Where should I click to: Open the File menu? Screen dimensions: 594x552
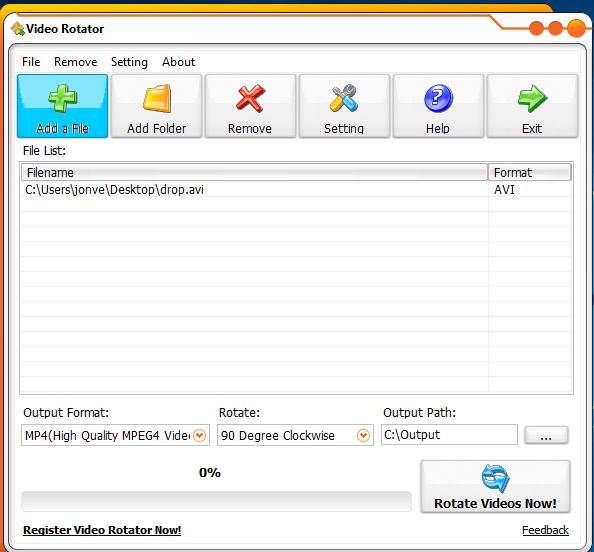coord(31,62)
